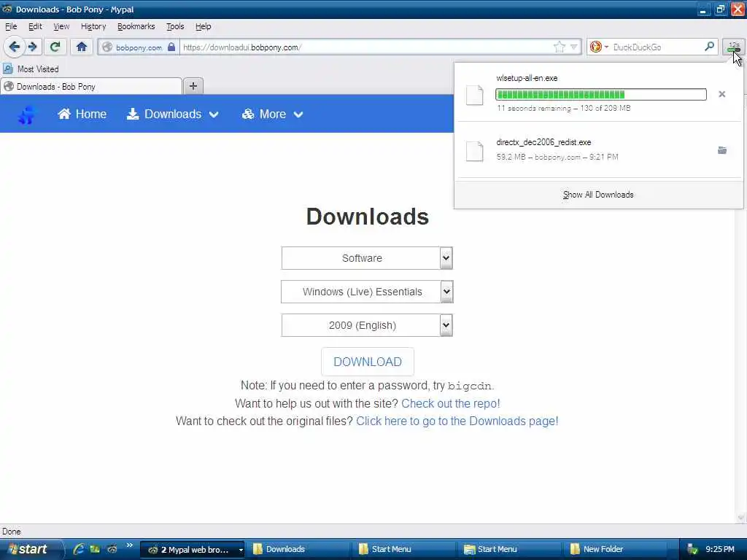The height and width of the screenshot is (560, 747).
Task: Switch to Downloads folder taskbar window
Action: (298, 550)
